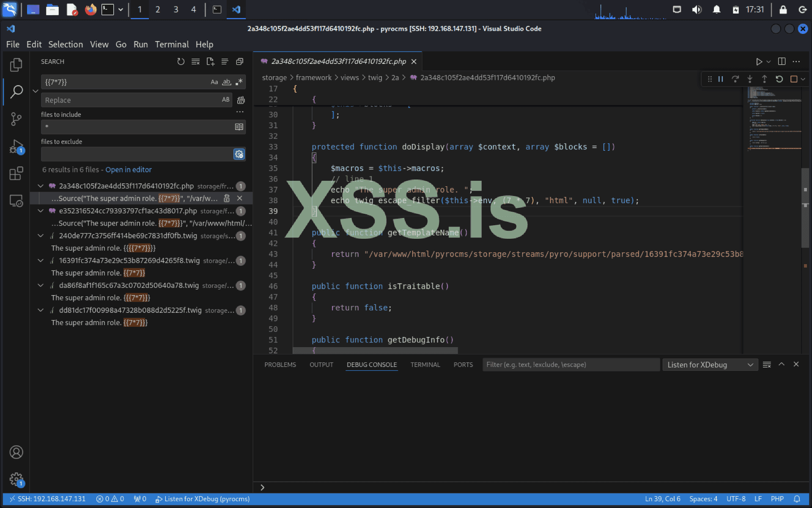Open the Listen for XDebug dropdown

pos(709,365)
